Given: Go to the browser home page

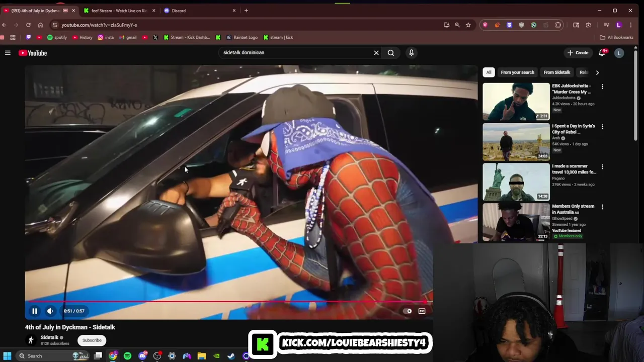Looking at the screenshot, I should 40,25.
